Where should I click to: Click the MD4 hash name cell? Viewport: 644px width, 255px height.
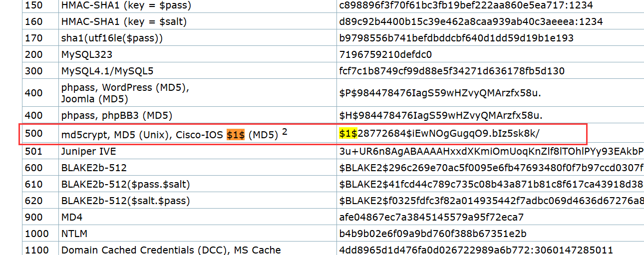pos(72,217)
